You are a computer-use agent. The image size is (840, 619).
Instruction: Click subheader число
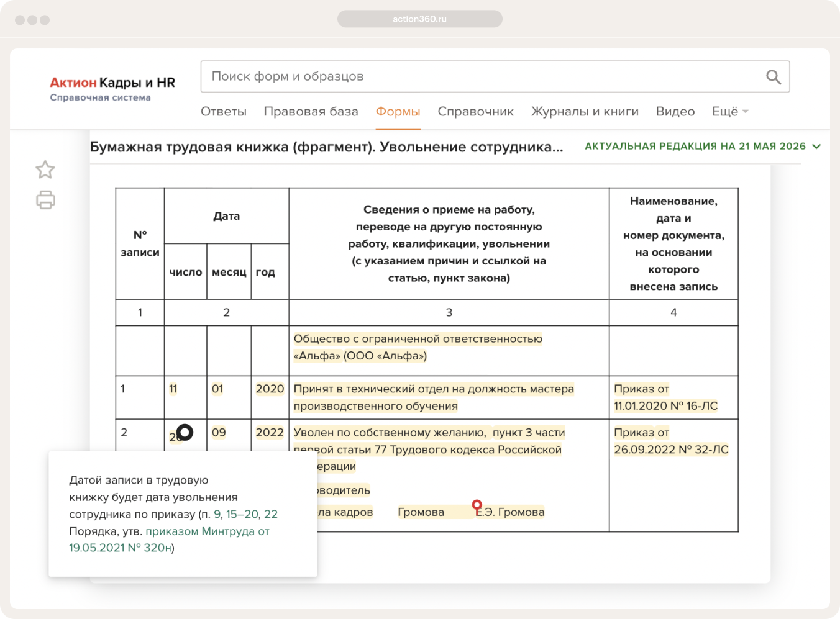point(186,272)
